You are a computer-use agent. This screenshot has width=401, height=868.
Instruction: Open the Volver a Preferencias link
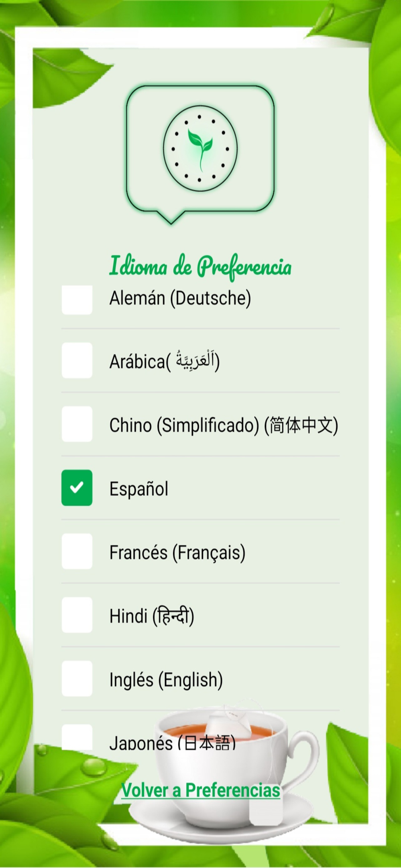point(200,790)
